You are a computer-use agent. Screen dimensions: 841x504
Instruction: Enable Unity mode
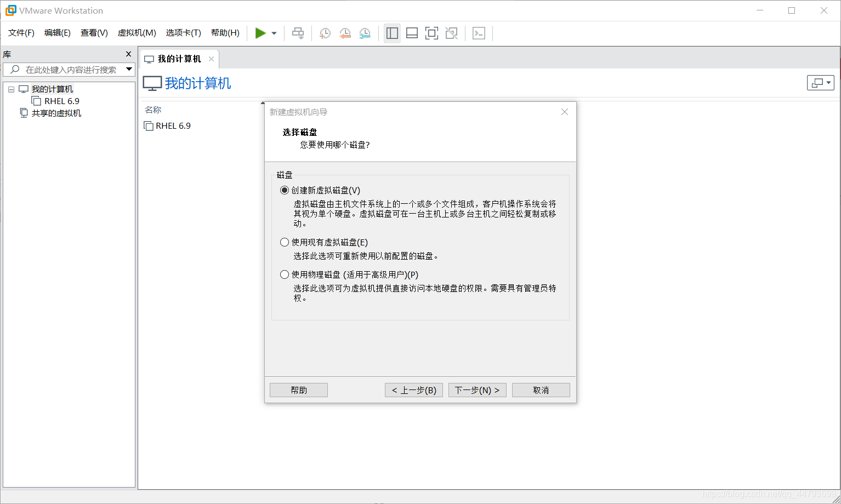[451, 33]
